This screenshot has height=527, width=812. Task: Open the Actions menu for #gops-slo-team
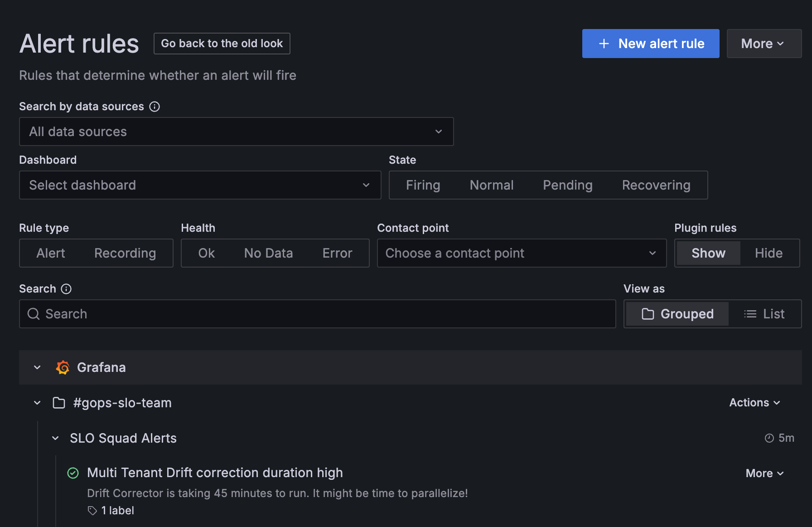click(754, 403)
